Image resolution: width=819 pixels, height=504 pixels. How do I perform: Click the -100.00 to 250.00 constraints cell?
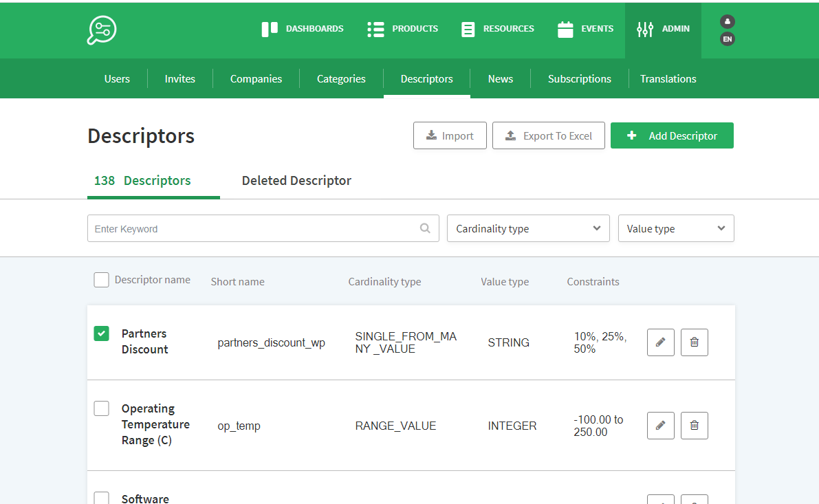point(598,426)
